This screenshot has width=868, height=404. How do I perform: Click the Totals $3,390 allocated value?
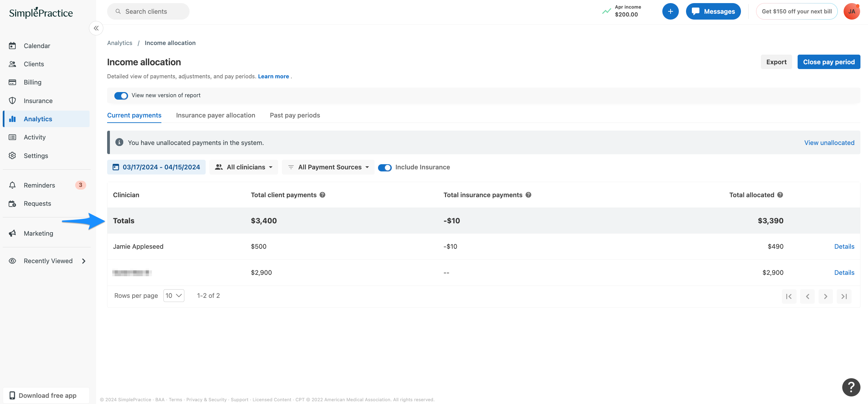tap(770, 221)
